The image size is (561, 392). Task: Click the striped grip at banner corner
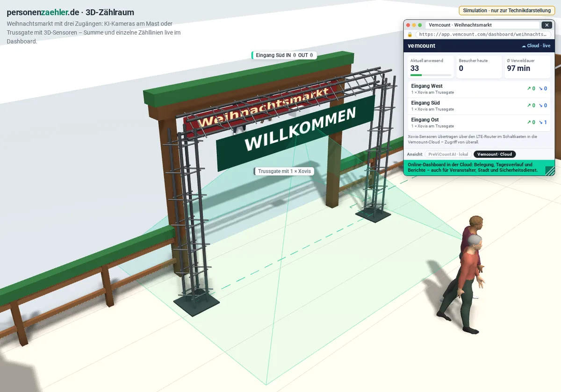tap(550, 170)
